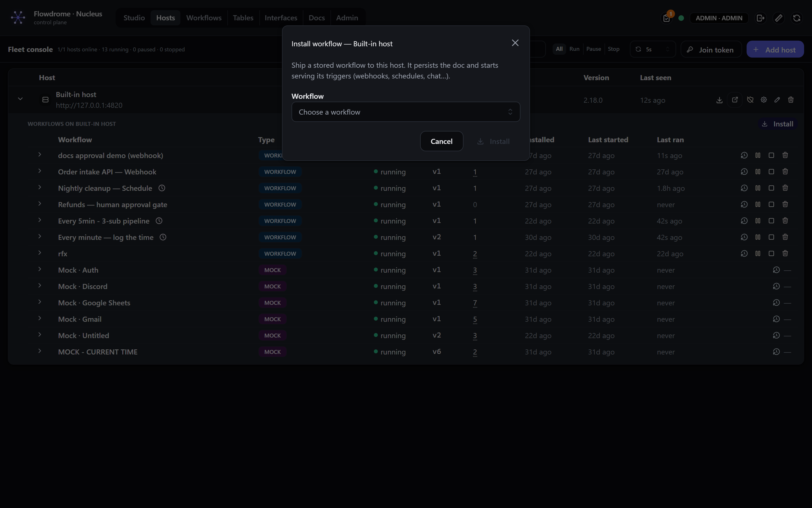Delete the rfx workflow
Image resolution: width=812 pixels, height=508 pixels.
pyautogui.click(x=785, y=254)
